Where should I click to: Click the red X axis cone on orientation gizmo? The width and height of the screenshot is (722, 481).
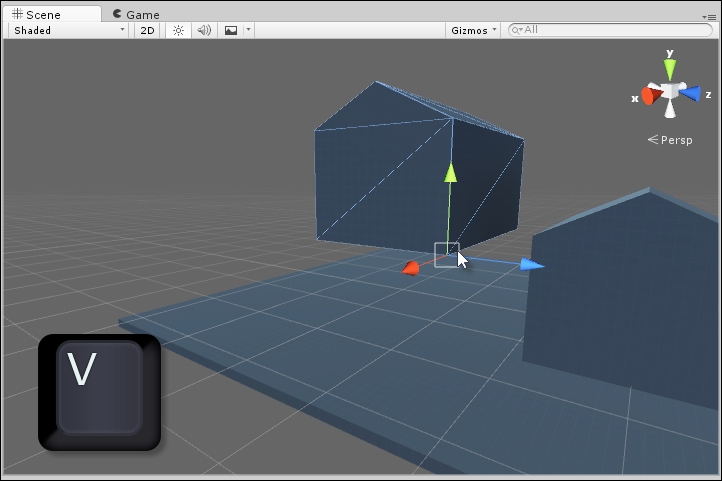(x=649, y=96)
